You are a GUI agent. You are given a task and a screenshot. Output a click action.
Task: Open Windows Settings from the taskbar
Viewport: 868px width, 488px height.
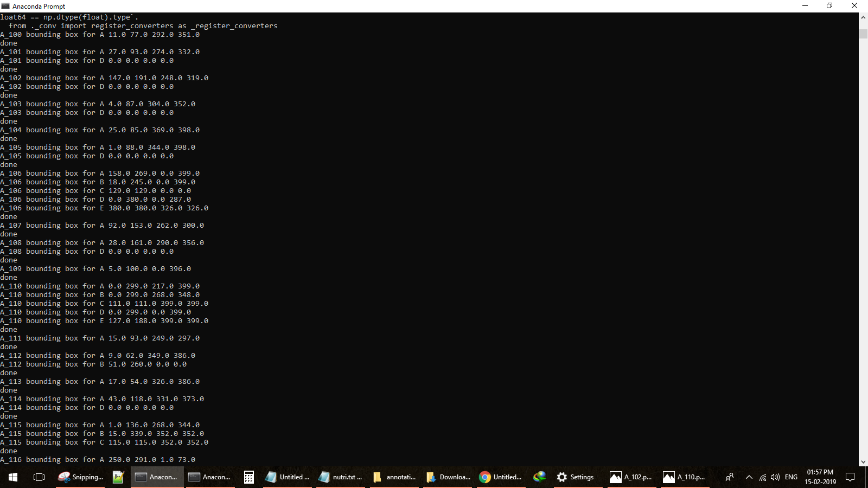point(577,477)
